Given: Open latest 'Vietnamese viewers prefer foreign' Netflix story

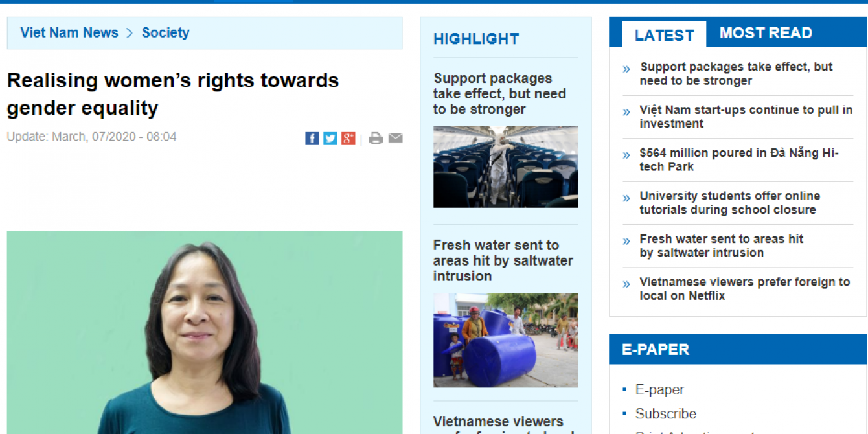Looking at the screenshot, I should coord(744,289).
